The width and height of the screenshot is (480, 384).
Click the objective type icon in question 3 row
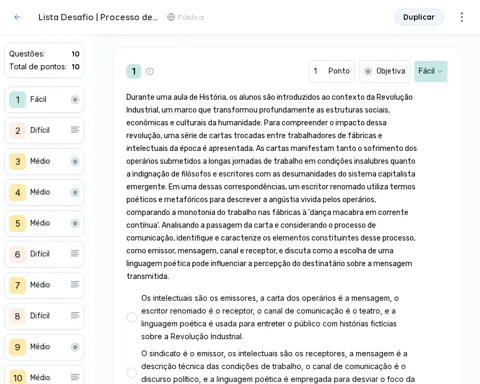75,162
